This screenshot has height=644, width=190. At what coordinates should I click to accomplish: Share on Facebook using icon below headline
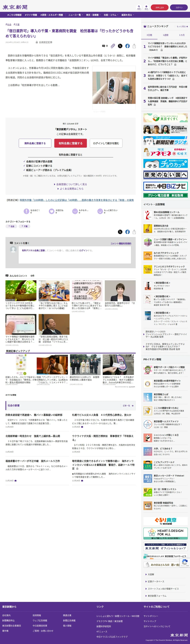tap(127, 46)
